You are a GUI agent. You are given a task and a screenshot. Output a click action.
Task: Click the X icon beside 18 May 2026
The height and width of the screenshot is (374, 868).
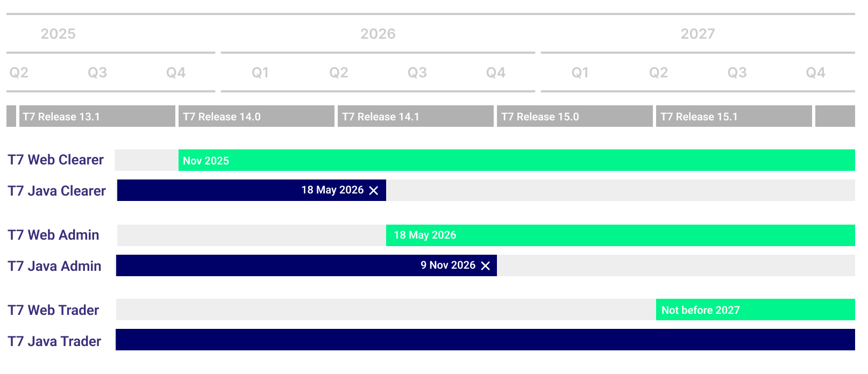[374, 191]
